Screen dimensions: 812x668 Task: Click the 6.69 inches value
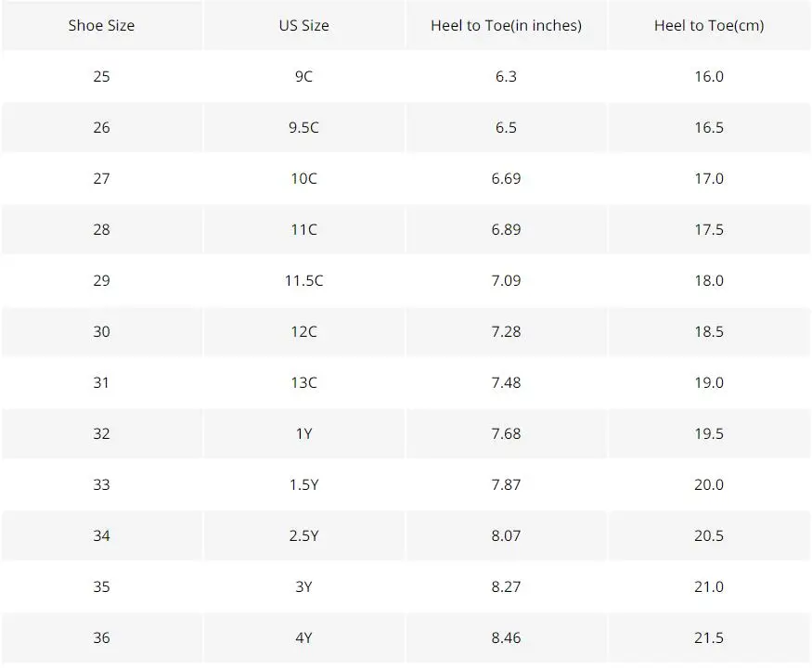point(506,178)
